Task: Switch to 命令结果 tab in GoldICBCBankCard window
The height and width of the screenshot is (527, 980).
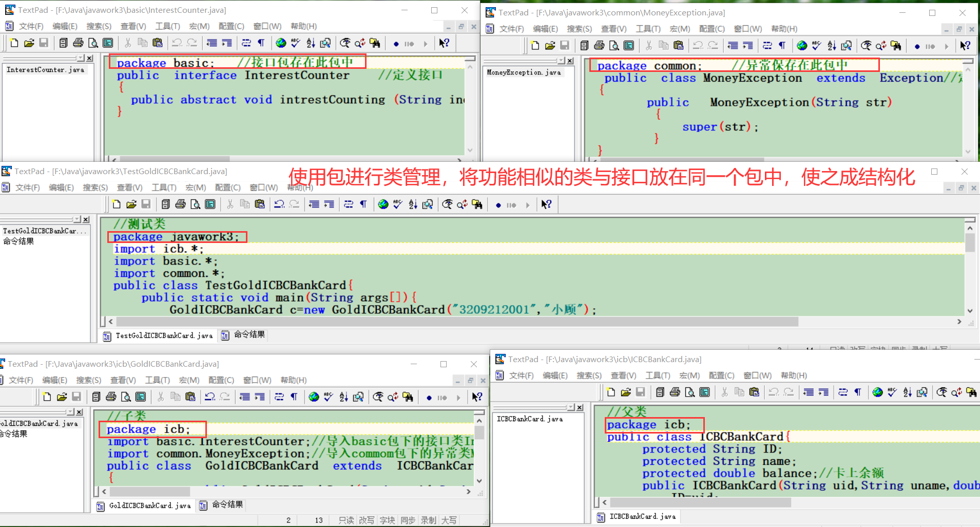Action: pyautogui.click(x=221, y=505)
